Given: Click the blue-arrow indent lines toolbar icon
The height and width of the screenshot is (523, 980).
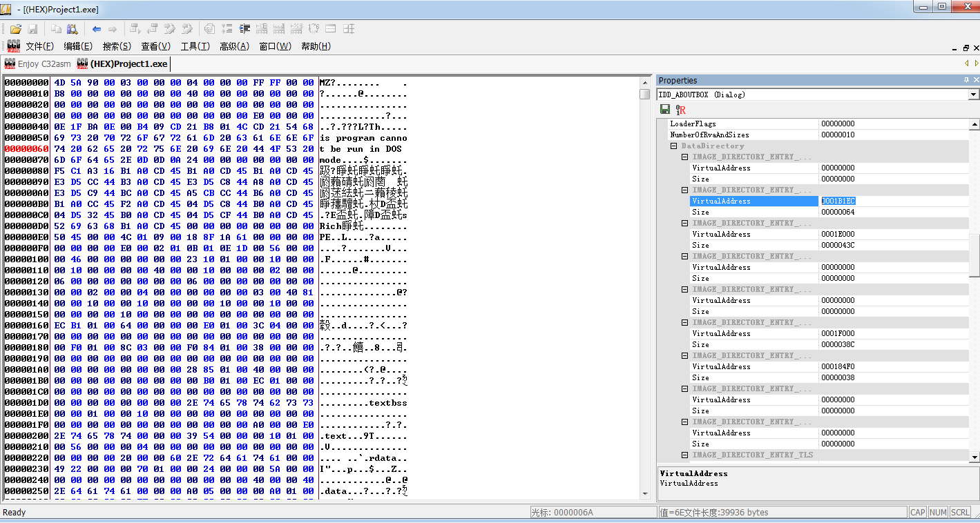Looking at the screenshot, I should [x=244, y=29].
